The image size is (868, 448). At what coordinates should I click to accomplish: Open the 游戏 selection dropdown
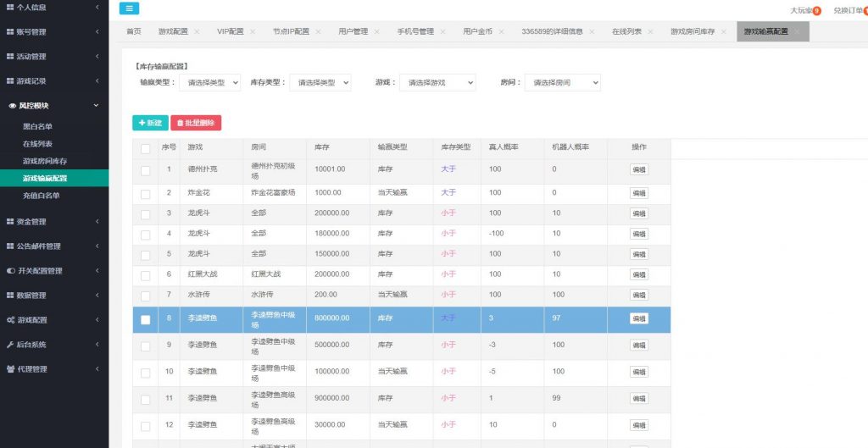437,83
